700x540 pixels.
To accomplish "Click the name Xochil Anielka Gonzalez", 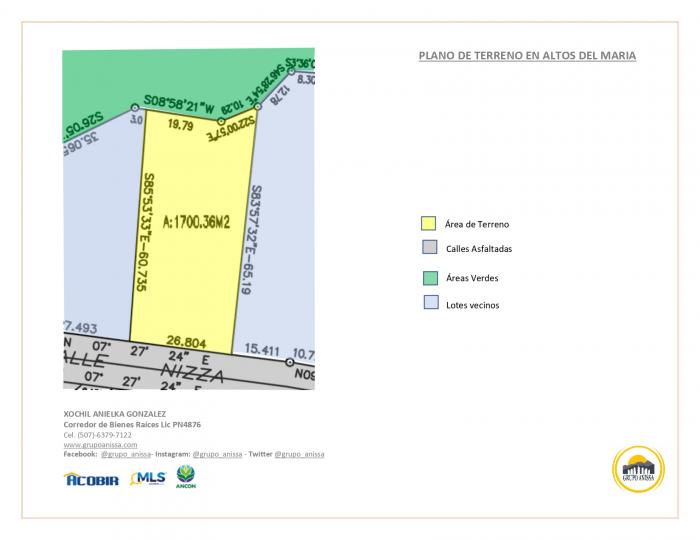I will [x=113, y=414].
